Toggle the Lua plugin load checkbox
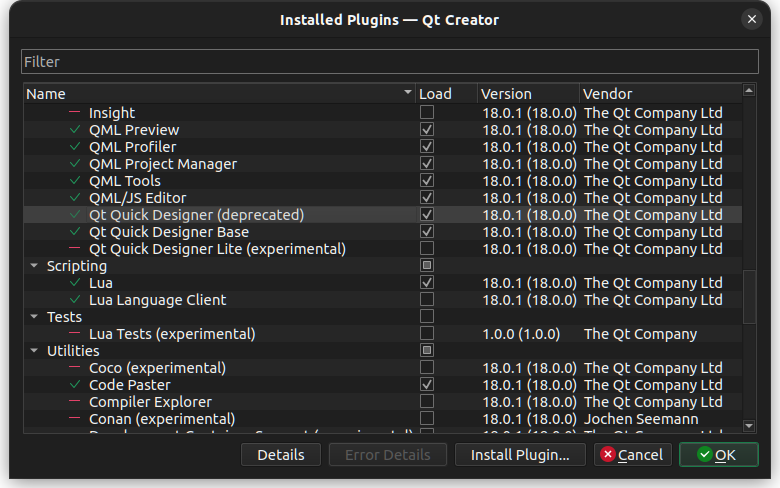The width and height of the screenshot is (780, 488). coord(427,283)
